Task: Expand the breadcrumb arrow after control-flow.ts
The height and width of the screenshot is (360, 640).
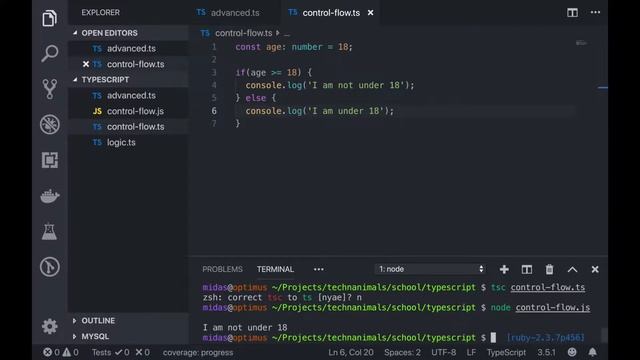Action: 278,33
